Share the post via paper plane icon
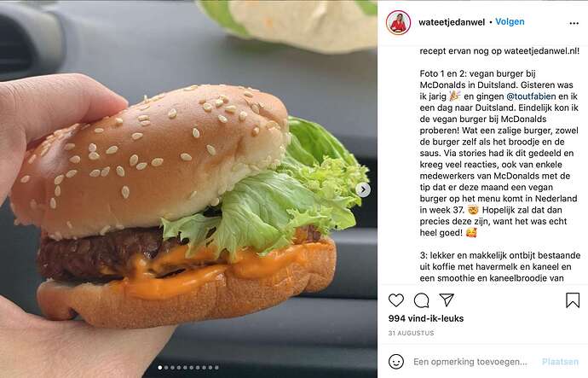This screenshot has height=378, width=588. (447, 299)
